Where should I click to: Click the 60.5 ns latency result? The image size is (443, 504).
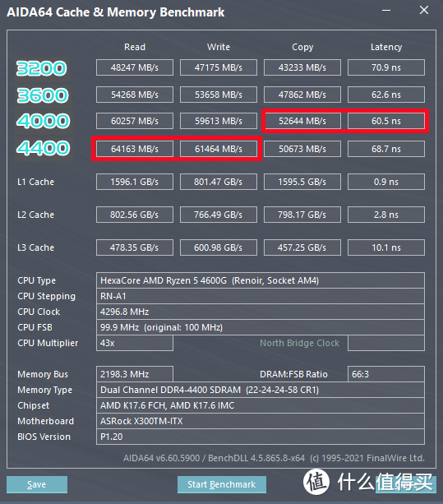pyautogui.click(x=385, y=121)
